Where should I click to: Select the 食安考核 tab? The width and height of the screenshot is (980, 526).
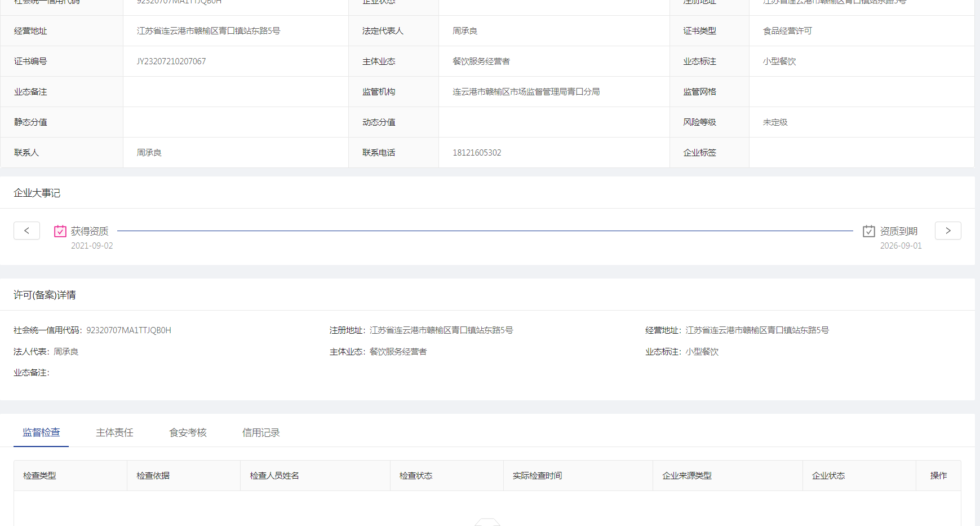tap(188, 432)
